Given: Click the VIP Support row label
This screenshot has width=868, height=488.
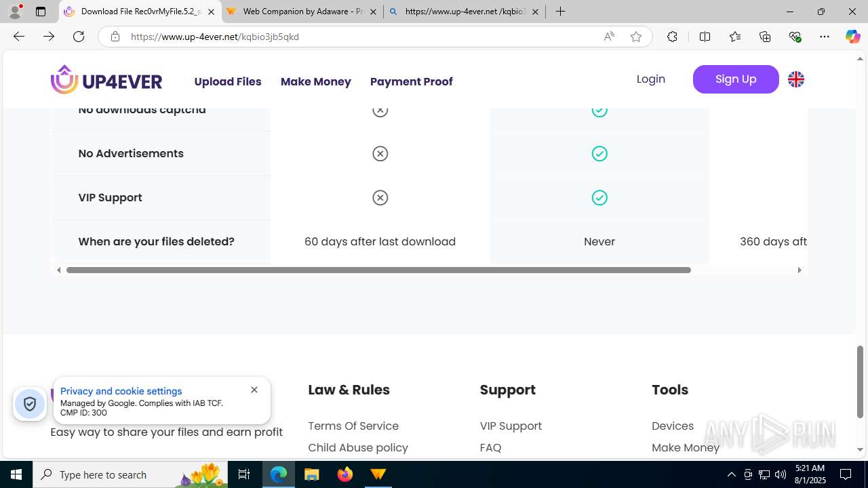Looking at the screenshot, I should [x=111, y=197].
